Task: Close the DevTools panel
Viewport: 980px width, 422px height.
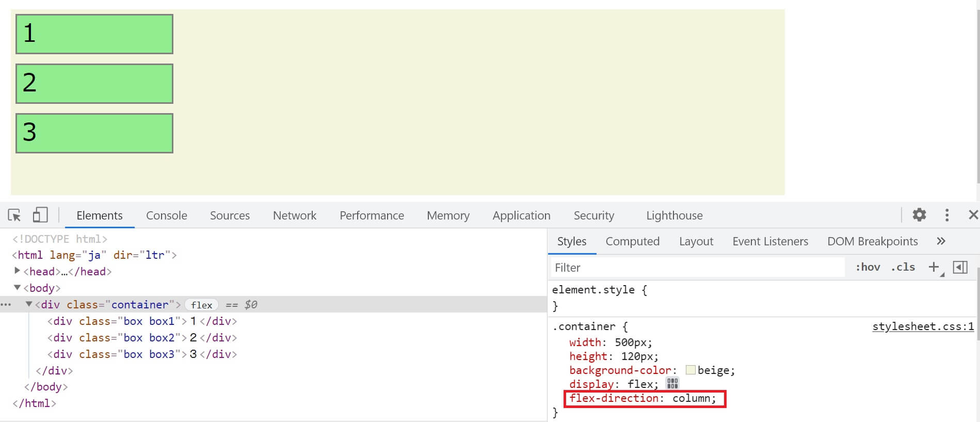Action: coord(973,215)
